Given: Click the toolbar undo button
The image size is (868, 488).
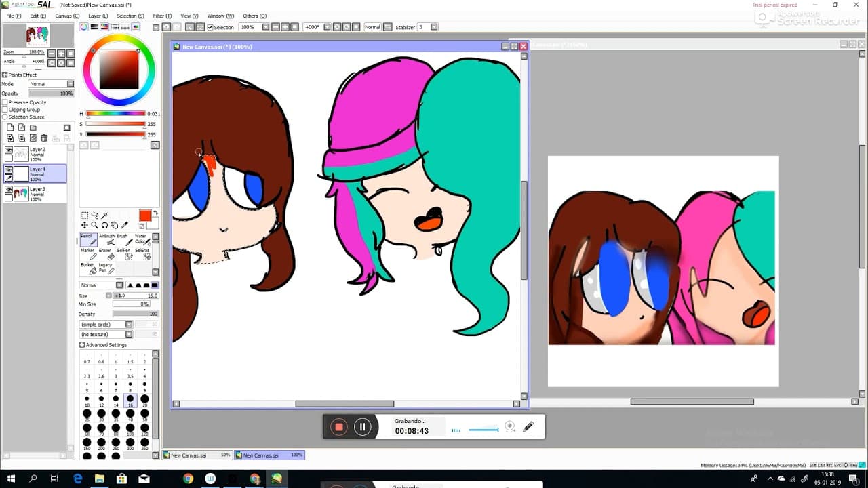Looking at the screenshot, I should click(166, 27).
